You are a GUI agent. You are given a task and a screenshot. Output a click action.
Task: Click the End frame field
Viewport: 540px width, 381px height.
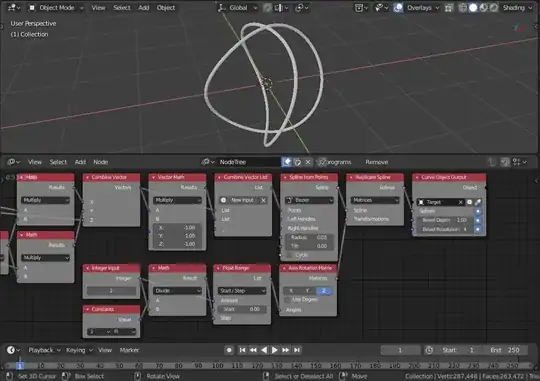[506, 350]
